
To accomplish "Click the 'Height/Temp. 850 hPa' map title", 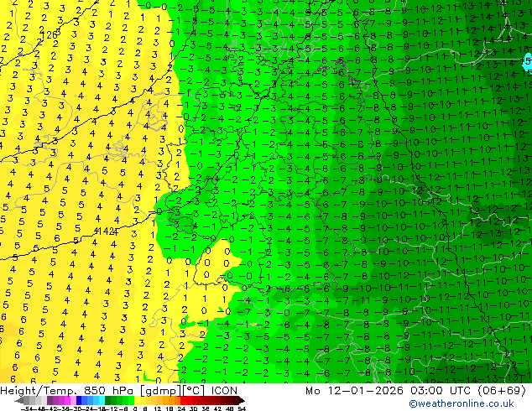I will pos(66,391).
